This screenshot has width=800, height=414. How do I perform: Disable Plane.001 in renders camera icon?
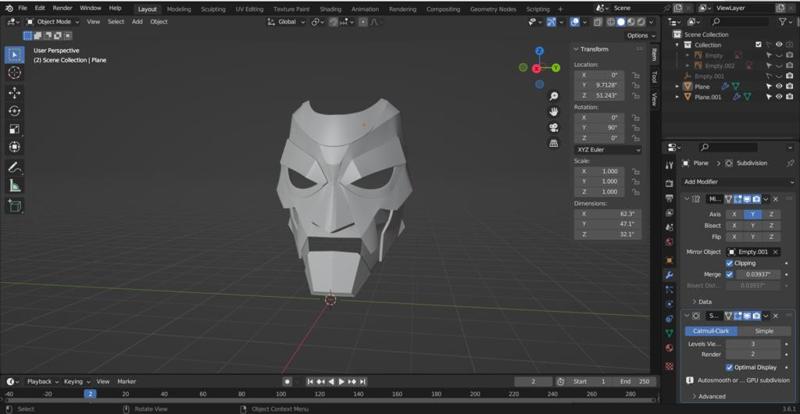click(x=789, y=96)
